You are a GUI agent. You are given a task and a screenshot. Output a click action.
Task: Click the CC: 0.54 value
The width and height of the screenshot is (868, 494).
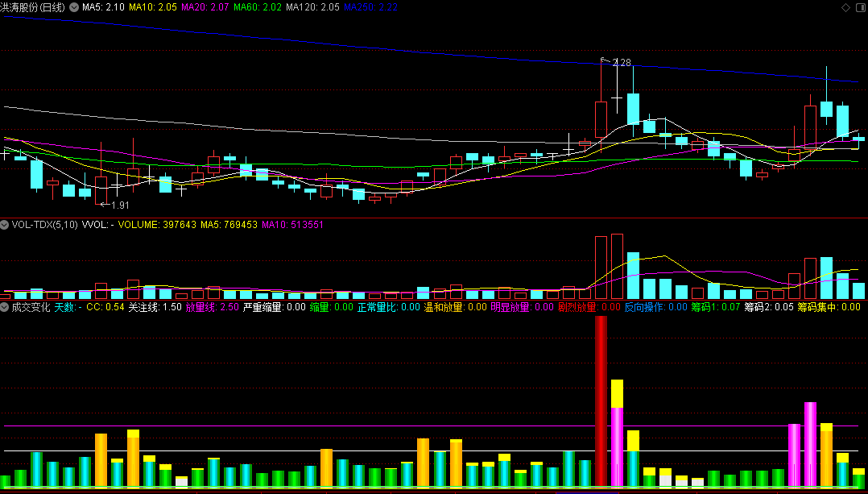[x=105, y=307]
